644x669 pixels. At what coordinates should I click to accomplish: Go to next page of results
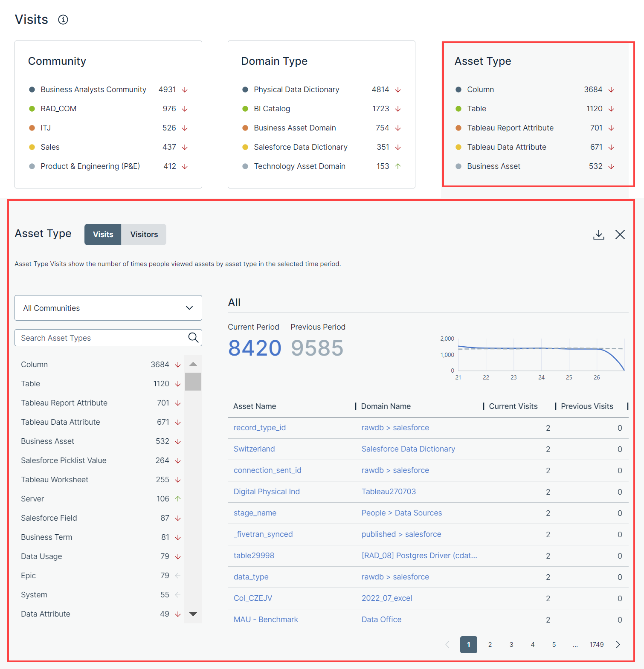618,644
